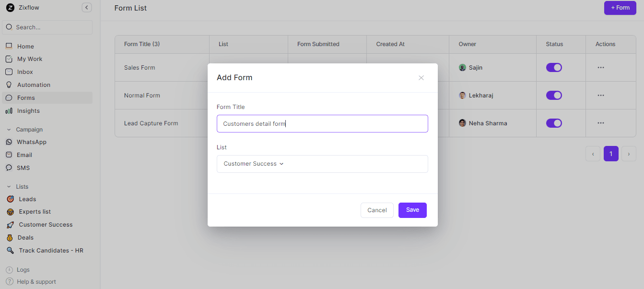Open the Inbox menu item
Viewport: 644px width, 289px height.
[25, 72]
